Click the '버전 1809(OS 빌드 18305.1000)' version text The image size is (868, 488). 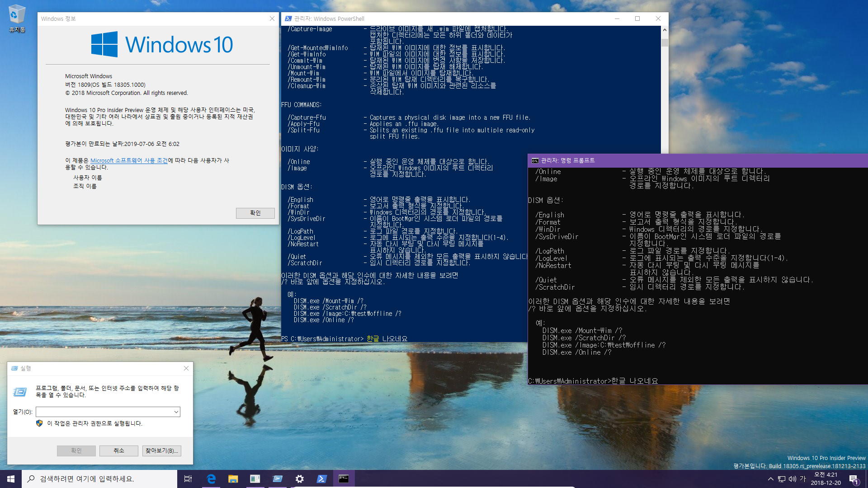(105, 84)
